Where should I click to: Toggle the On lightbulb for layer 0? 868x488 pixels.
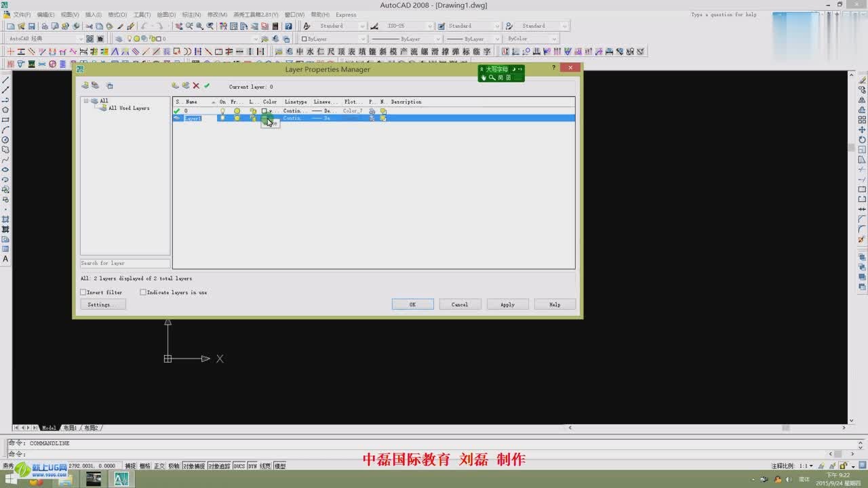point(222,110)
